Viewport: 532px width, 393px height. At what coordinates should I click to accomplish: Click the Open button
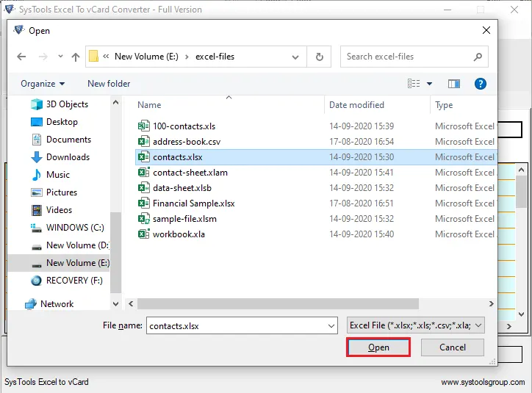[378, 347]
